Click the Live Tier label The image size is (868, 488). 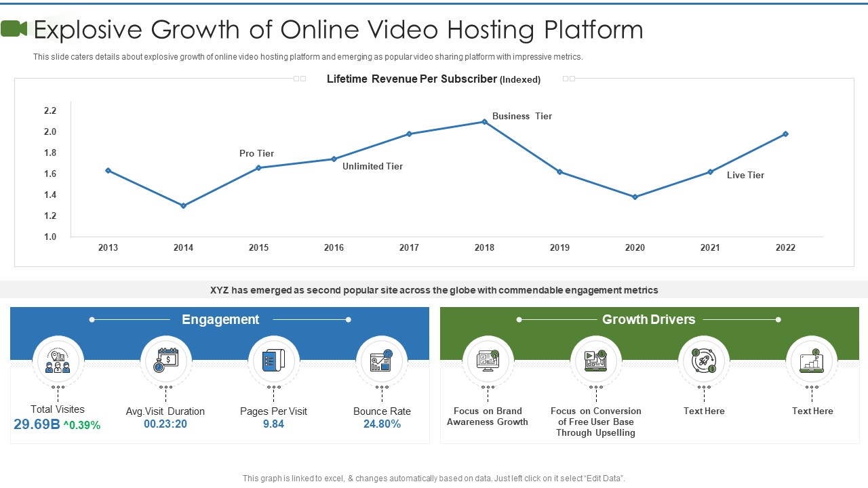tap(745, 175)
